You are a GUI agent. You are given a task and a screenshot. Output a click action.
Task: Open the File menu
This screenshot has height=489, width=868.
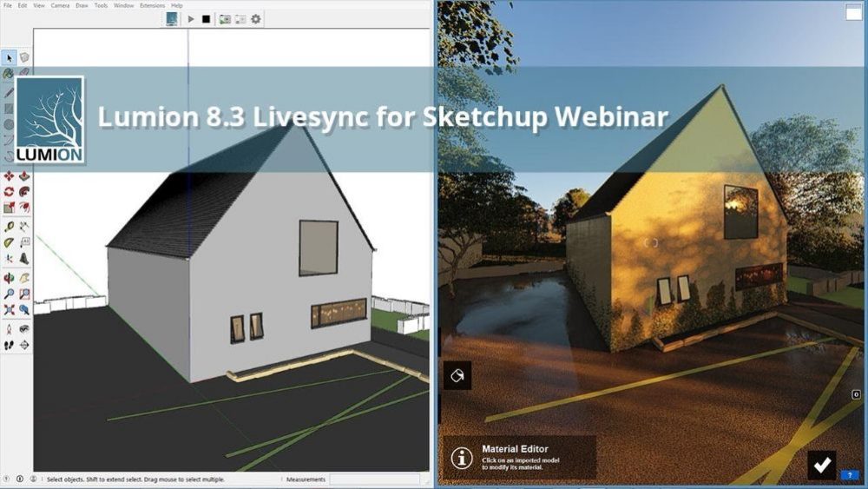coord(7,5)
